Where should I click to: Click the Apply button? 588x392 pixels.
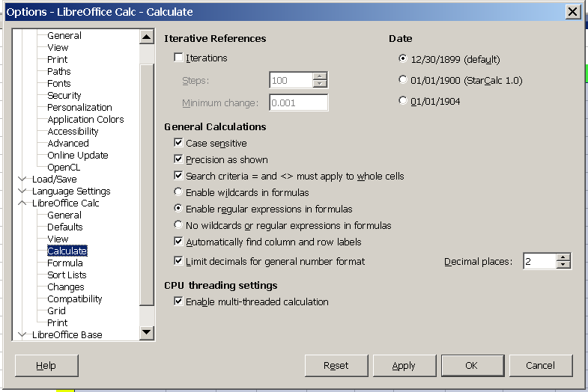tap(404, 365)
